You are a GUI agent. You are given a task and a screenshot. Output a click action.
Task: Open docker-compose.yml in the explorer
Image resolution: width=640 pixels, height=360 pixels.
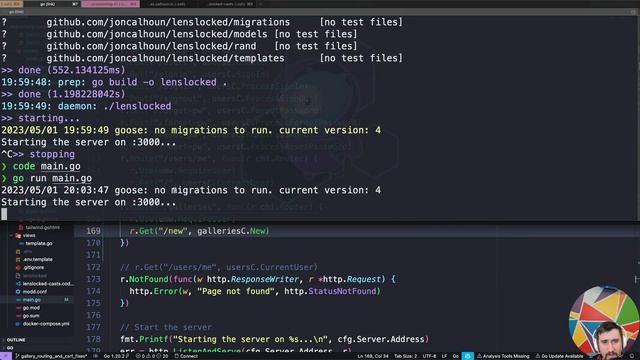46,324
